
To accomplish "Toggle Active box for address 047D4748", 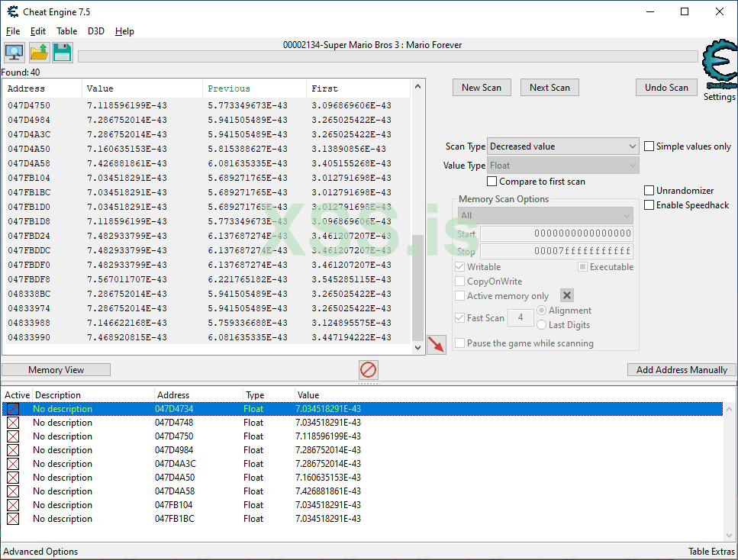I will tap(13, 423).
